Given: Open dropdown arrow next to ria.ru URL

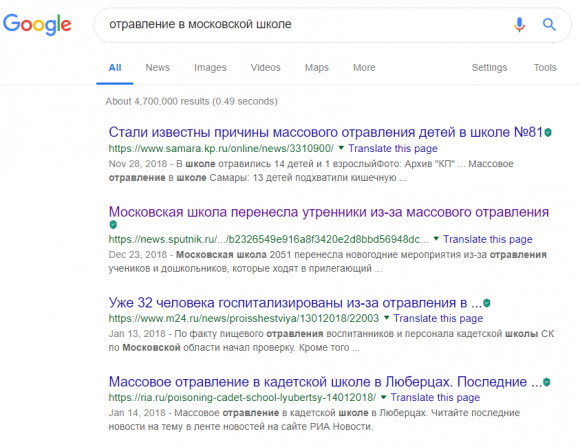Looking at the screenshot, I should point(384,397).
